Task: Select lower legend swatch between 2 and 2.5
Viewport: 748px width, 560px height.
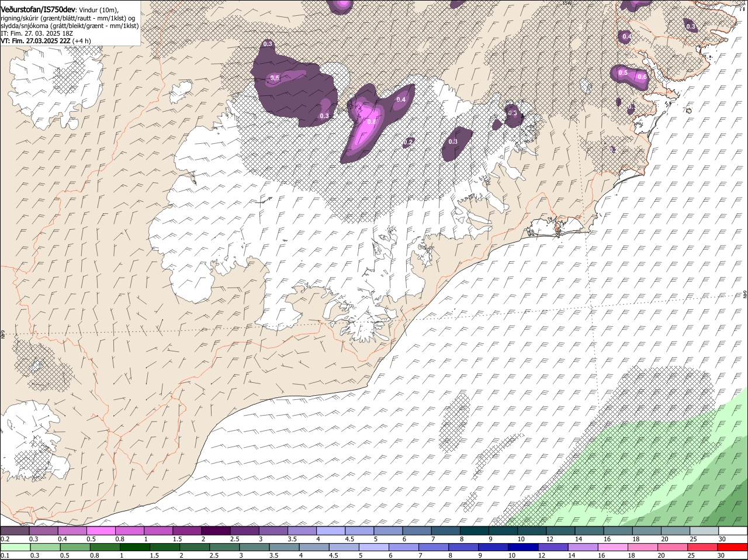Action: pyautogui.click(x=195, y=547)
